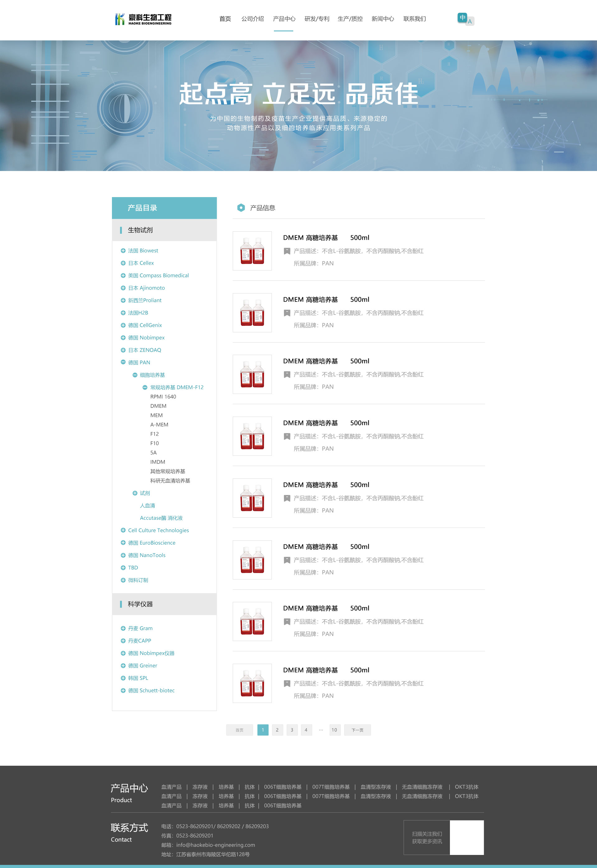Click the language toggle 中/A icon
Viewport: 597px width, 868px height.
click(466, 18)
